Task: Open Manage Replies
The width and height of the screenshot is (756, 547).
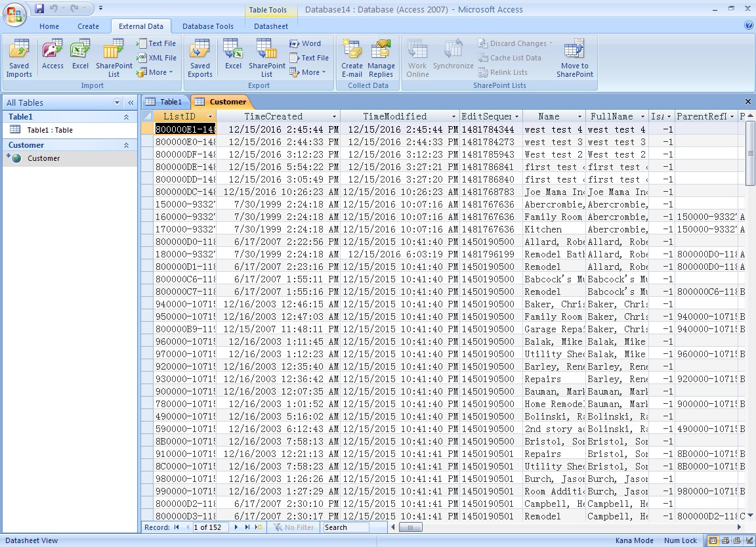Action: pos(381,58)
